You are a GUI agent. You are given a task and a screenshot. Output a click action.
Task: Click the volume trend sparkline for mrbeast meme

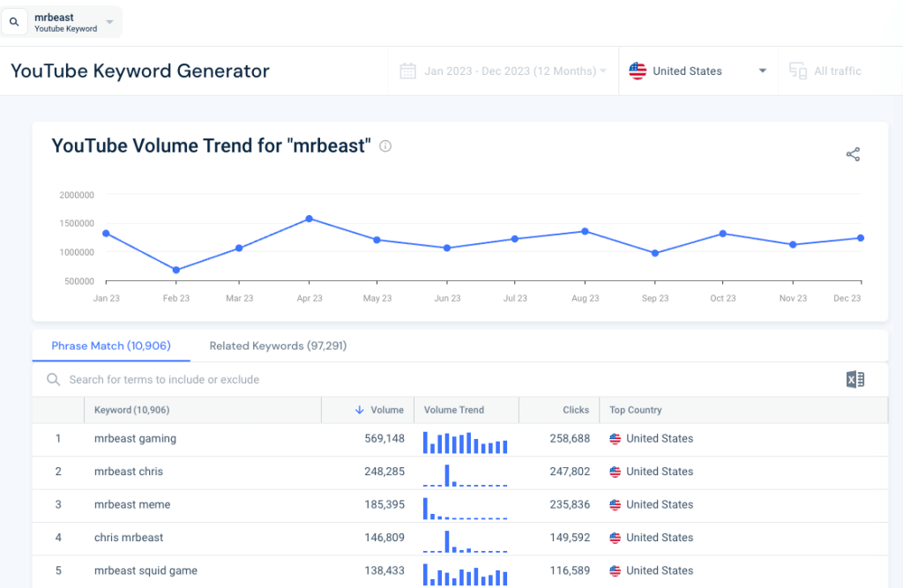coord(466,504)
